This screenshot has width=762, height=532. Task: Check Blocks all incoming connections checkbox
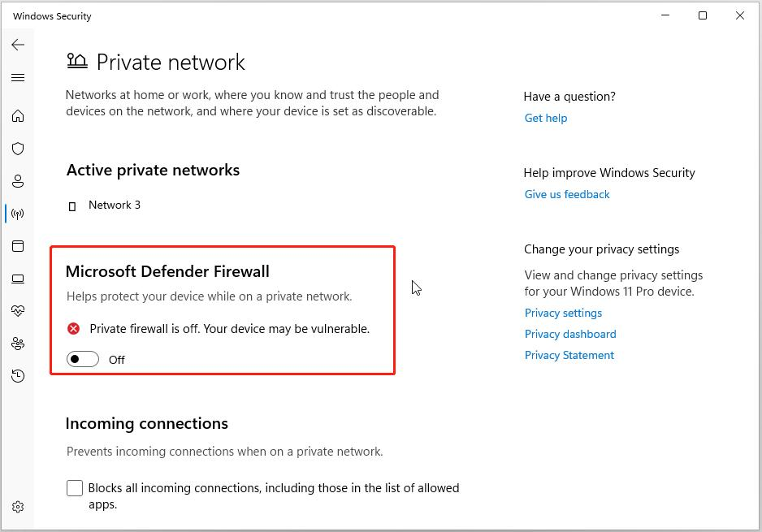click(75, 488)
